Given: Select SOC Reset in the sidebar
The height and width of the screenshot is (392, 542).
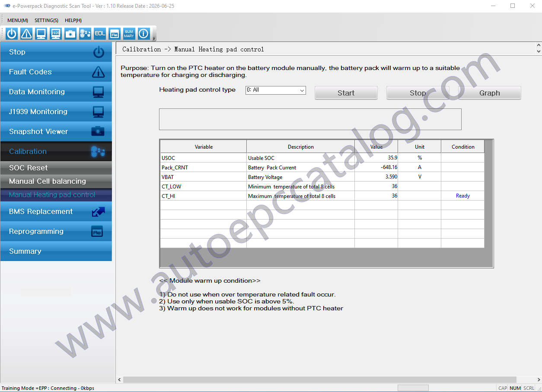Looking at the screenshot, I should pyautogui.click(x=56, y=168).
